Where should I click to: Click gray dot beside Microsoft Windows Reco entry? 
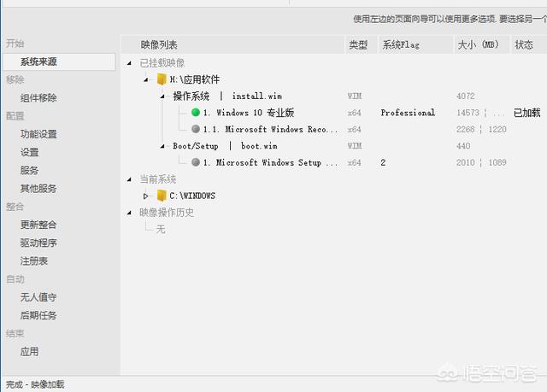[196, 130]
